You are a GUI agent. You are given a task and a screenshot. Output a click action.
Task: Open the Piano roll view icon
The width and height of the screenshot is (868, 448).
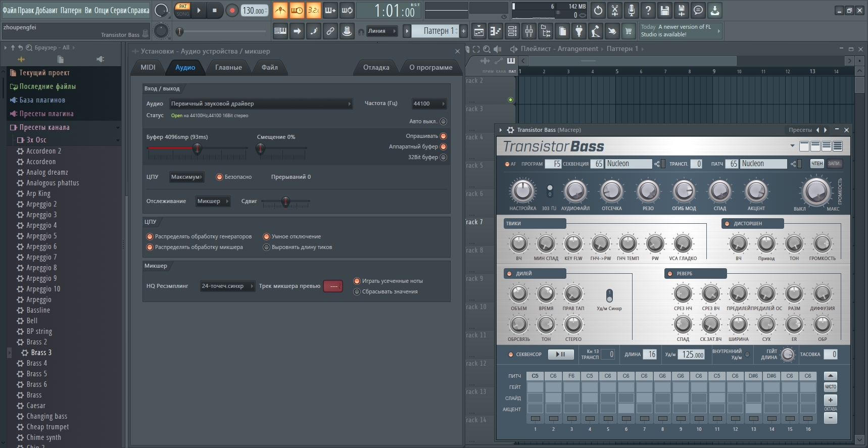pos(496,31)
